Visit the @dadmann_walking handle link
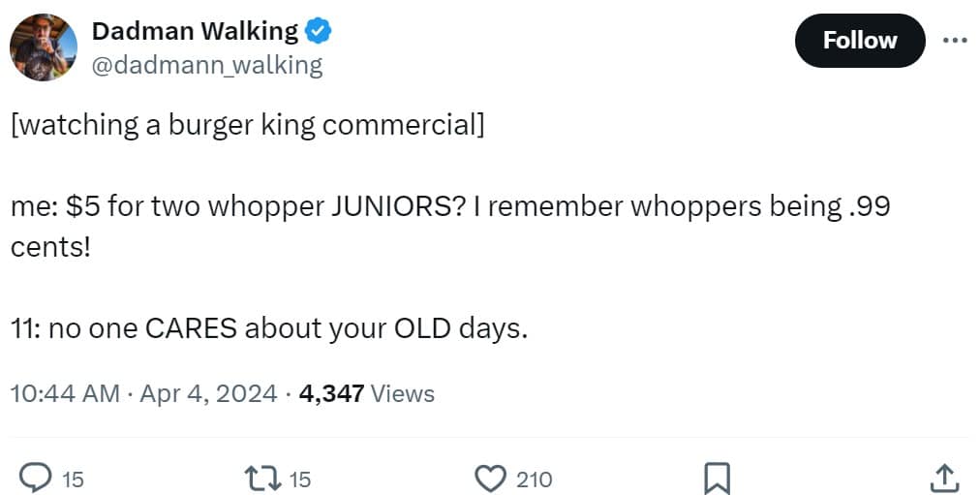The height and width of the screenshot is (495, 980). click(207, 65)
